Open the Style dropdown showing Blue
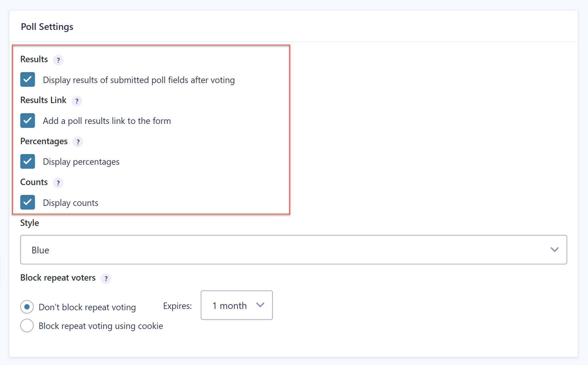 (293, 249)
